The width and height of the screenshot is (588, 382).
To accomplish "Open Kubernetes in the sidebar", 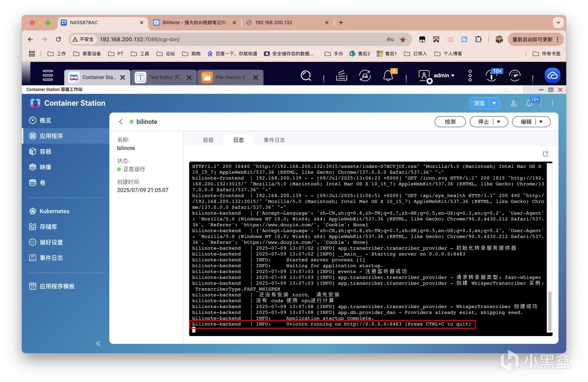I will 66,211.
